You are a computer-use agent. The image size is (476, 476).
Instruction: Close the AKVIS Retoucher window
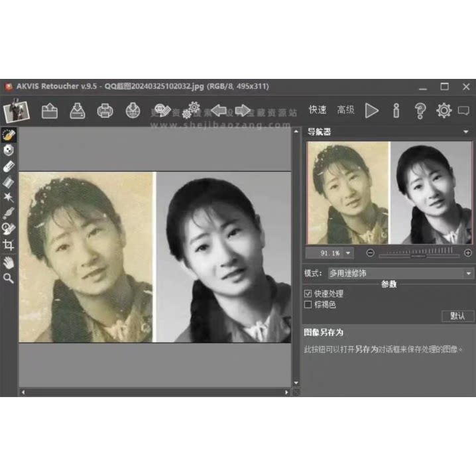(x=466, y=87)
